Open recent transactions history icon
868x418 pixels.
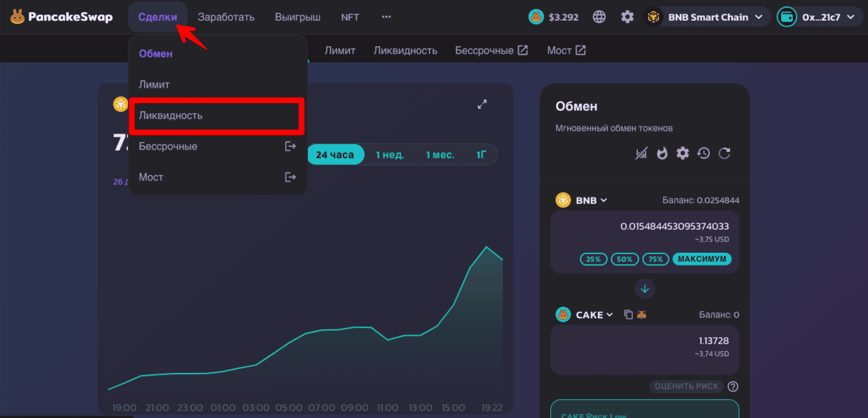704,153
